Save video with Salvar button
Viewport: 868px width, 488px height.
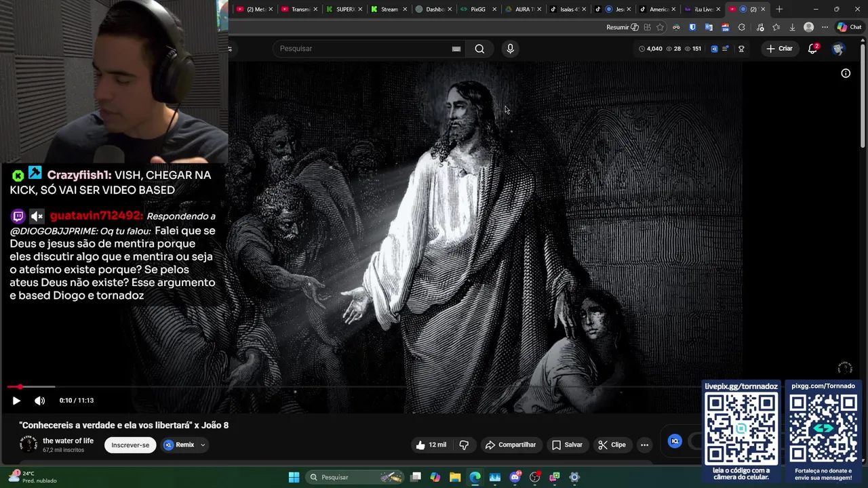coord(567,445)
